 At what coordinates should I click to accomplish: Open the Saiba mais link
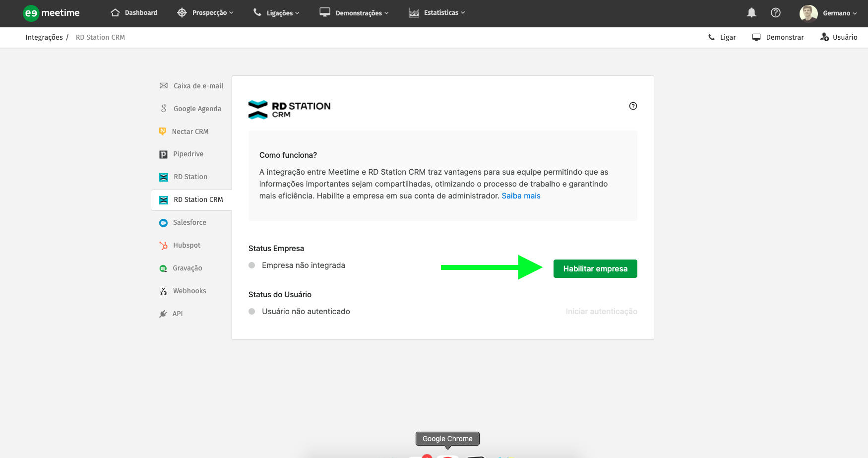click(x=521, y=196)
